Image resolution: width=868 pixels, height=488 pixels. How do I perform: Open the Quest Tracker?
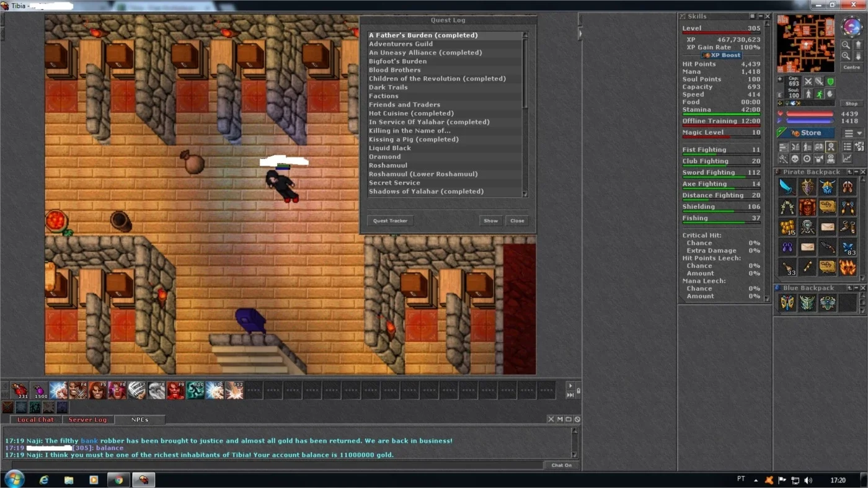[390, 220]
